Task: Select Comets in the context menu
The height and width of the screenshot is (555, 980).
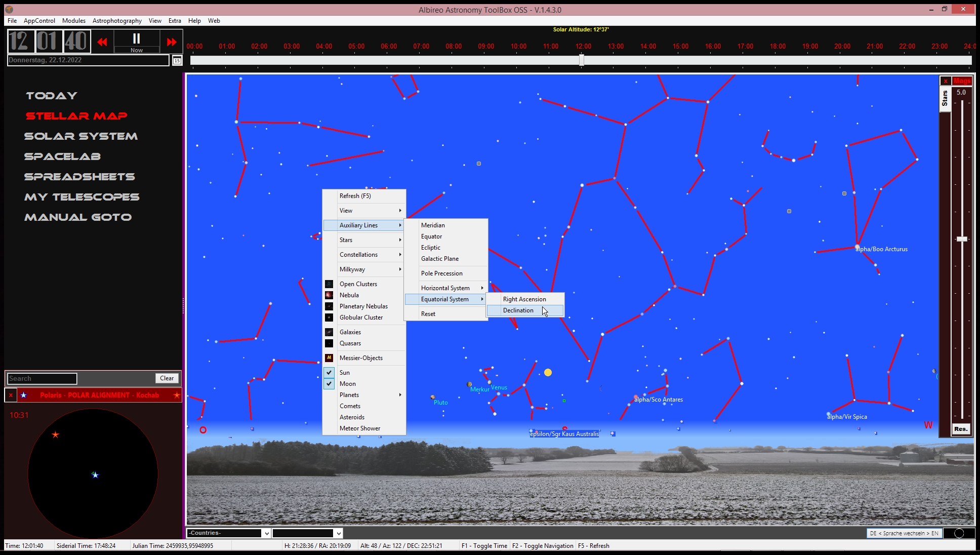Action: [x=364, y=406]
